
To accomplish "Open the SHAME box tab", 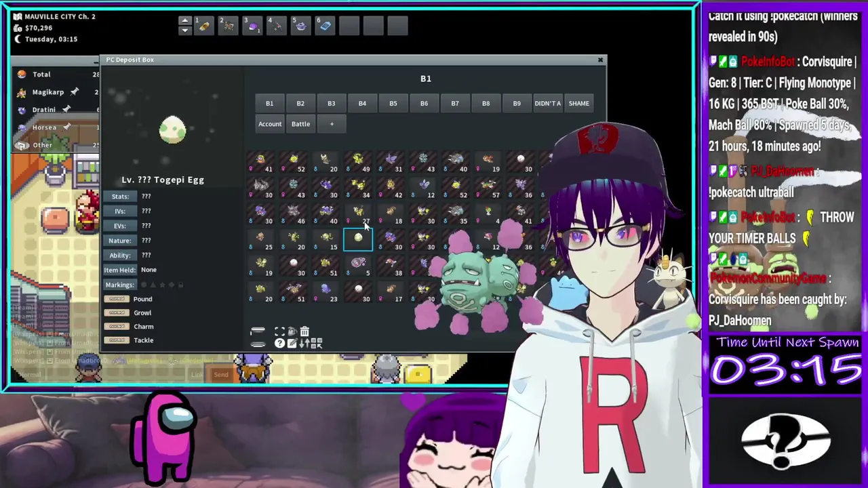I will pos(578,103).
